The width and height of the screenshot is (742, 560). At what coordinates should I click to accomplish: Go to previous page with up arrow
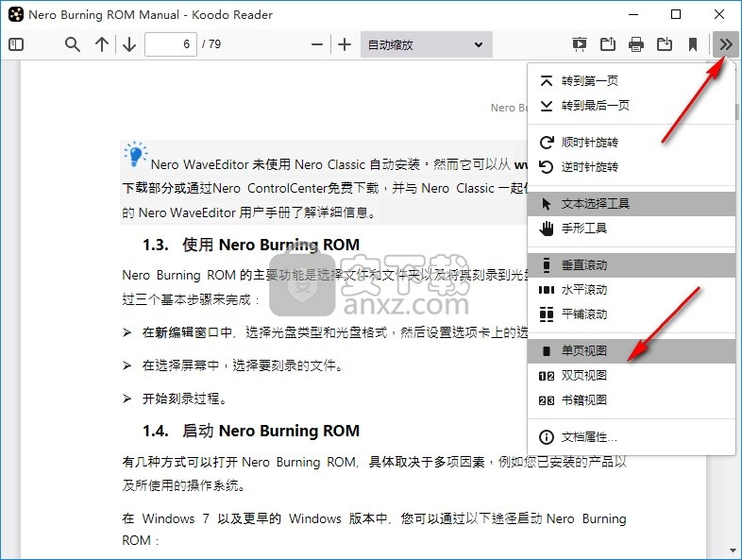[101, 44]
